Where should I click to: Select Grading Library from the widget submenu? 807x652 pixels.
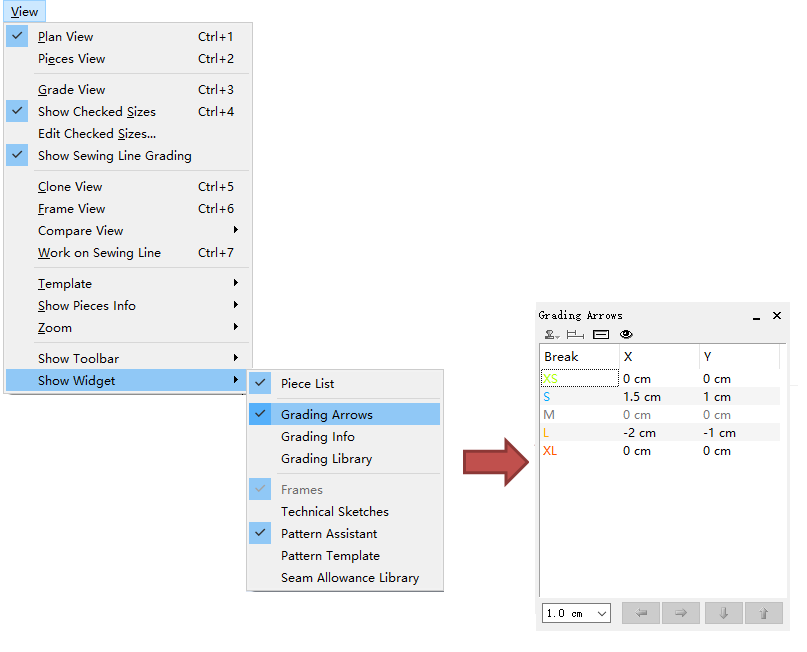pos(326,459)
